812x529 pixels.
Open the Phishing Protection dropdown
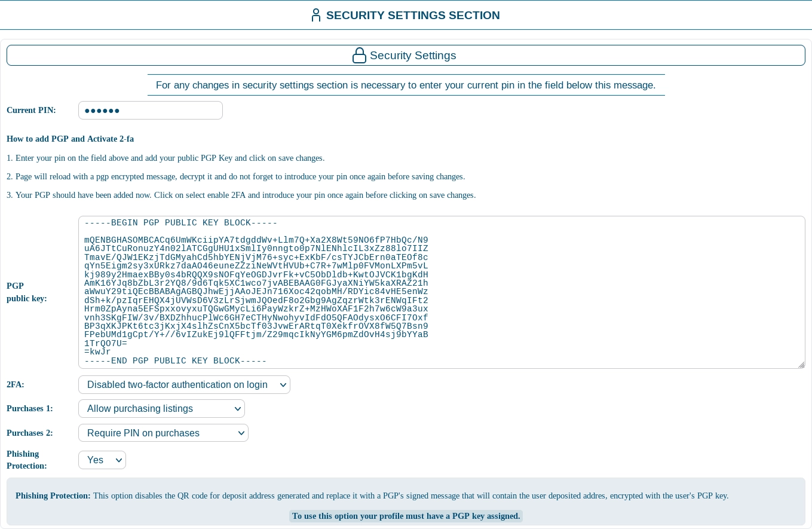[x=102, y=460]
